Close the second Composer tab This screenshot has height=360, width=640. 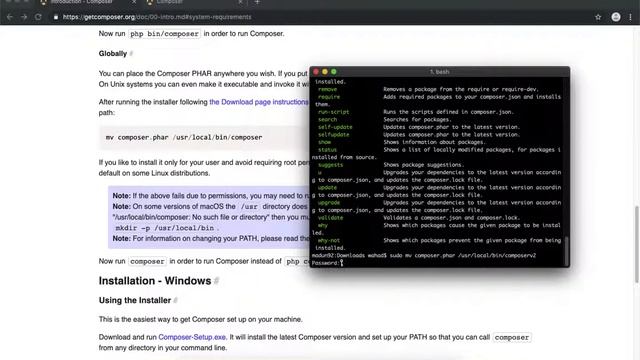(240, 2)
